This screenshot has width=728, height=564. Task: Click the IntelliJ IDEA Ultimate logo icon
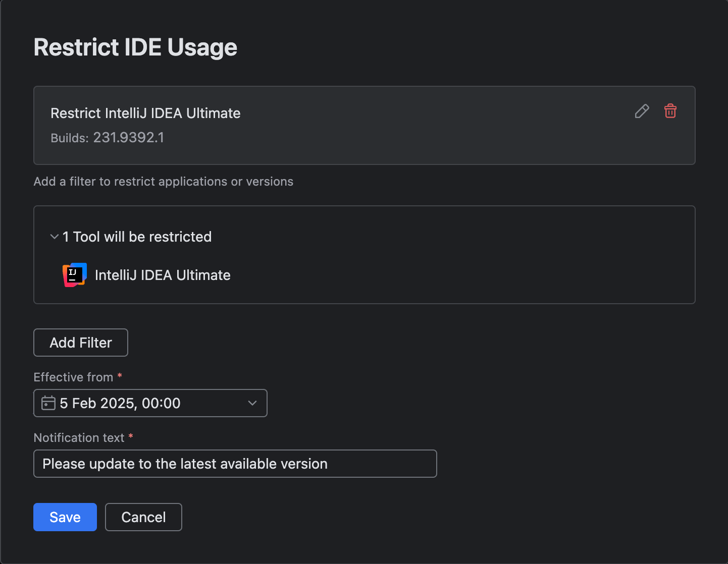coord(75,275)
